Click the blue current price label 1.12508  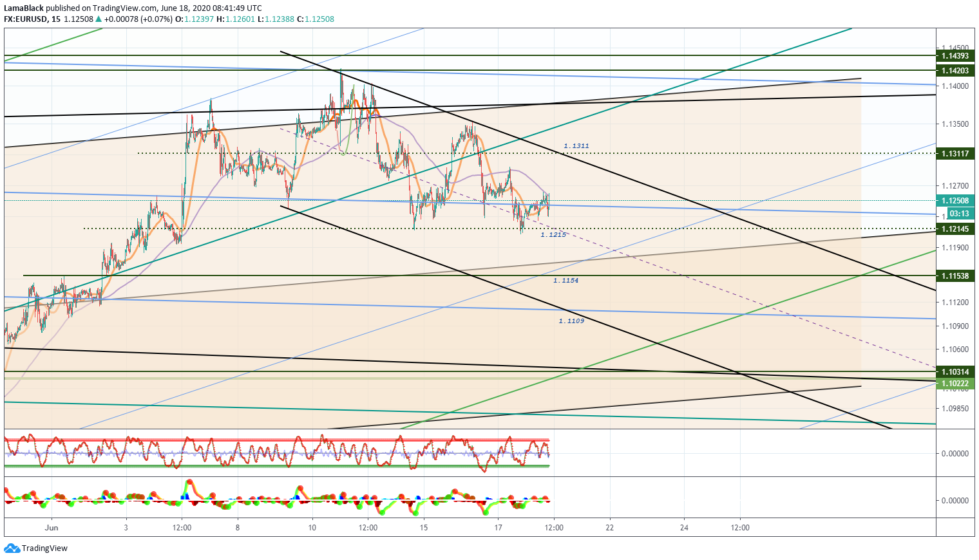coord(955,201)
